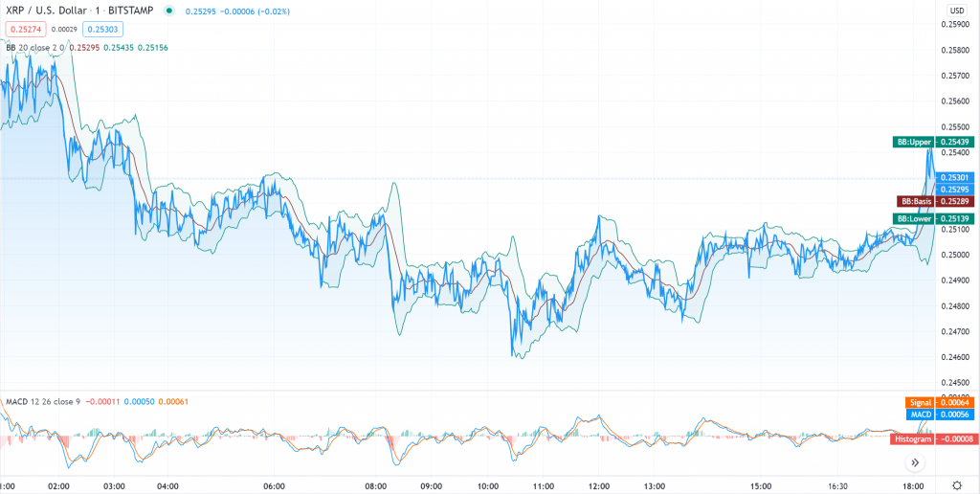Click the BB:Lower price label
The width and height of the screenshot is (980, 494).
[914, 219]
